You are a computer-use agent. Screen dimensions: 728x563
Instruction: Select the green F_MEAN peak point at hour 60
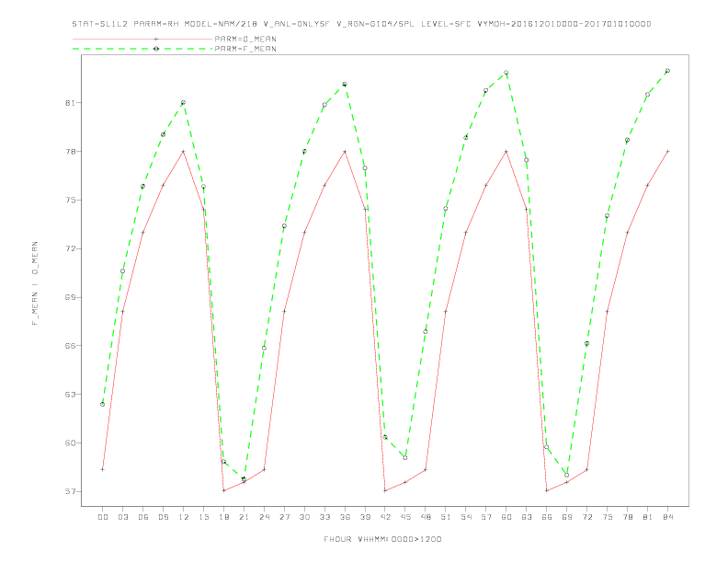506,73
